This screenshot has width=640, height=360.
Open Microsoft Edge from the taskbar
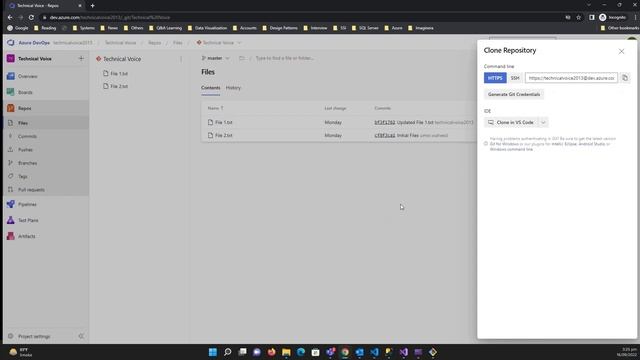(301, 352)
